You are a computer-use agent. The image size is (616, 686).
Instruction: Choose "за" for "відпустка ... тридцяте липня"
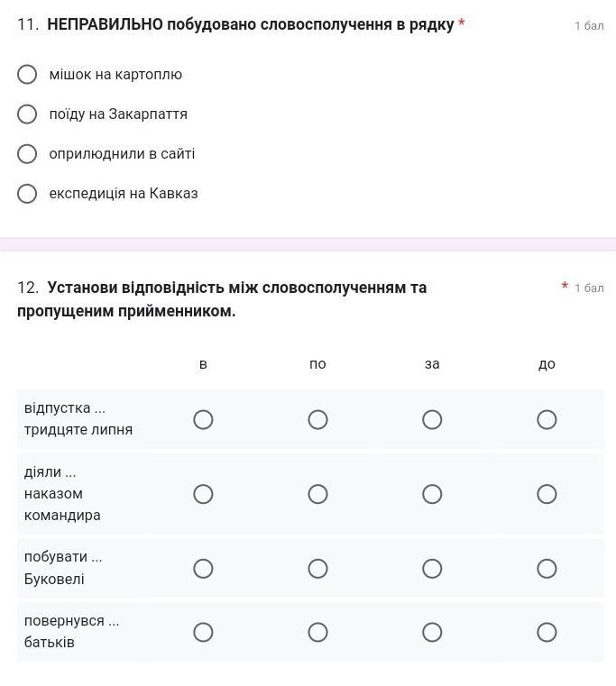432,419
